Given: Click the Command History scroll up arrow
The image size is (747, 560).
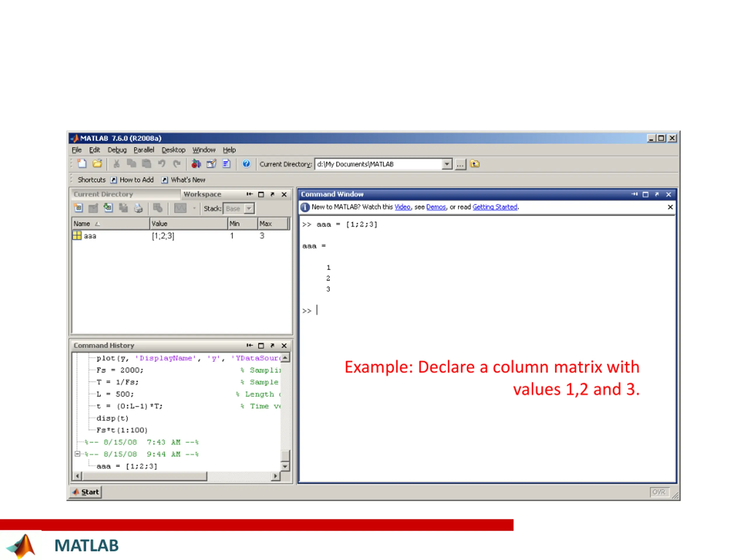Looking at the screenshot, I should (285, 358).
